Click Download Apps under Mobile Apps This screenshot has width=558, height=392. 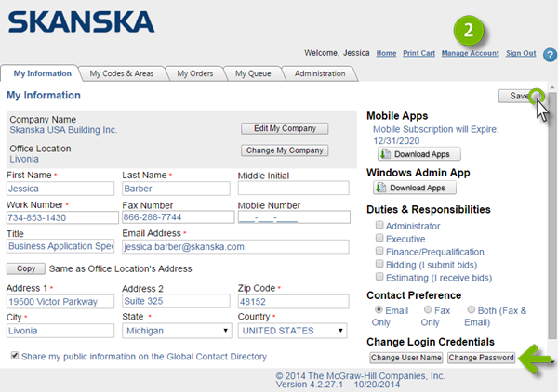tap(419, 154)
